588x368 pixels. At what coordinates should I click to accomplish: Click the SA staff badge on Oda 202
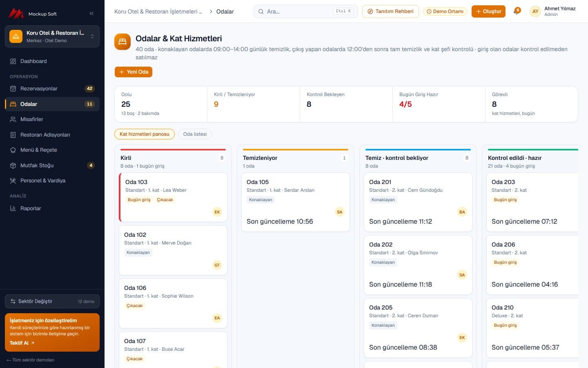point(462,275)
